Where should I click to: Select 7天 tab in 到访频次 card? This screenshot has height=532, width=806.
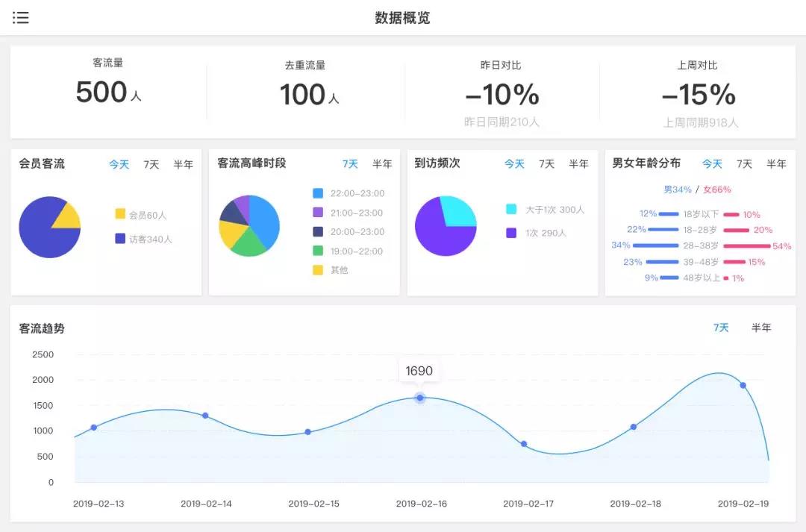tap(547, 164)
